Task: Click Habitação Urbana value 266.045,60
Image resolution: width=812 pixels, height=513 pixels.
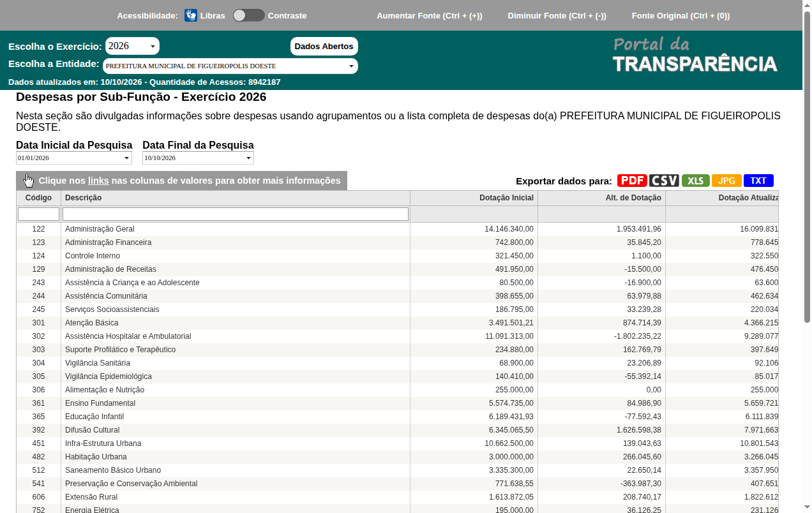Action: point(641,457)
